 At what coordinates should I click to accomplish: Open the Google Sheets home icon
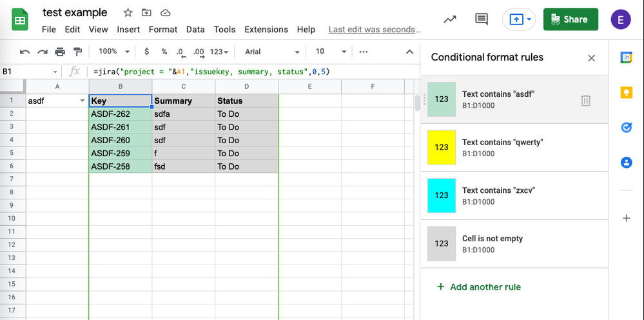(20, 19)
